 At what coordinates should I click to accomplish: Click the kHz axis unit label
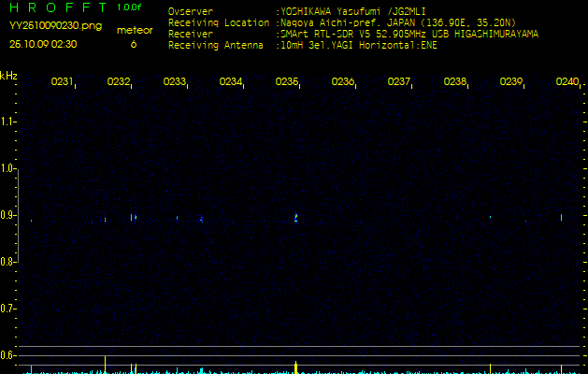8,76
